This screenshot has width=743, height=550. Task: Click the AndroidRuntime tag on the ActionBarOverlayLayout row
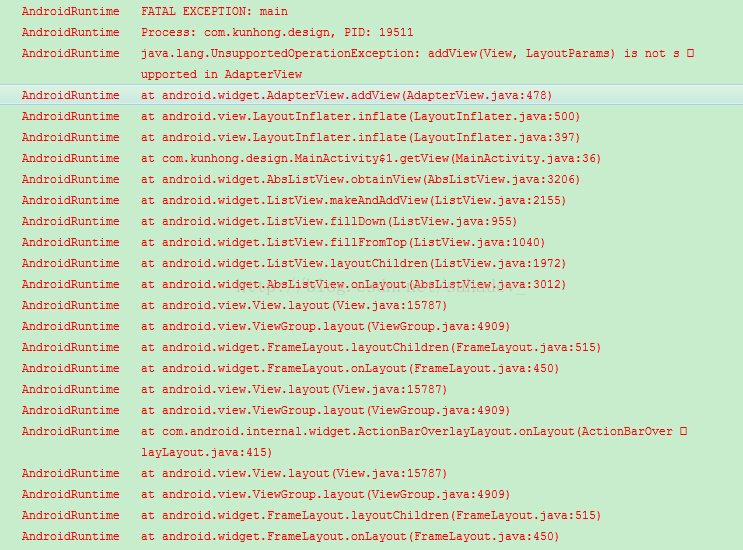tap(71, 431)
